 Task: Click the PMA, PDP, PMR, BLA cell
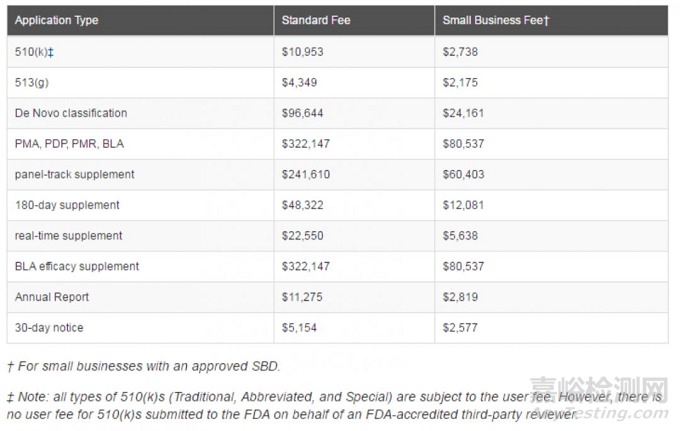[x=70, y=144]
